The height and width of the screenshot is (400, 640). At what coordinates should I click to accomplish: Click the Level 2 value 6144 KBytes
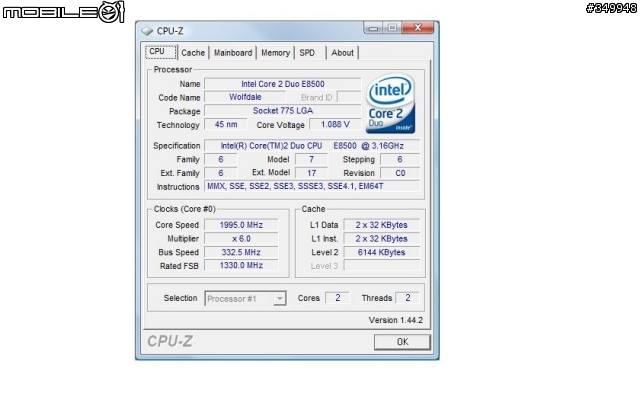click(x=381, y=252)
